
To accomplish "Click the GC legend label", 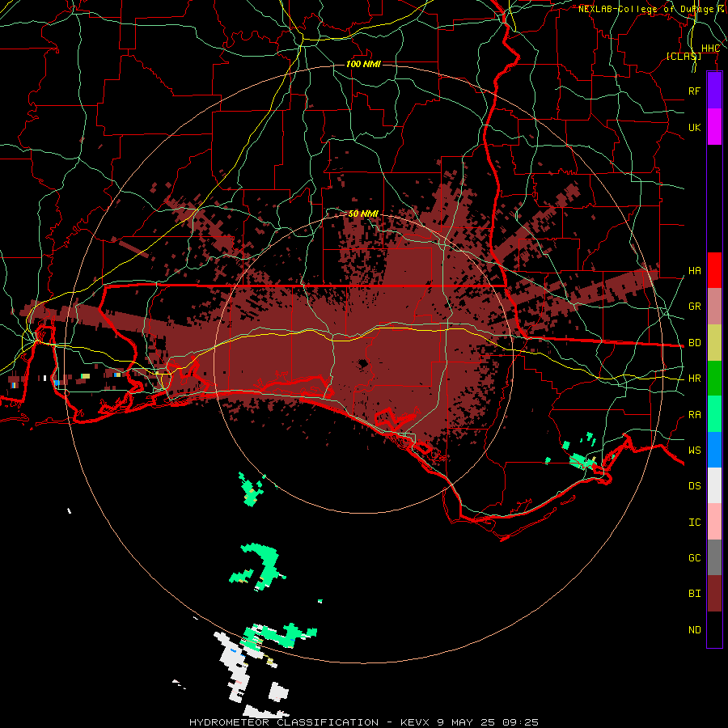I will point(694,557).
